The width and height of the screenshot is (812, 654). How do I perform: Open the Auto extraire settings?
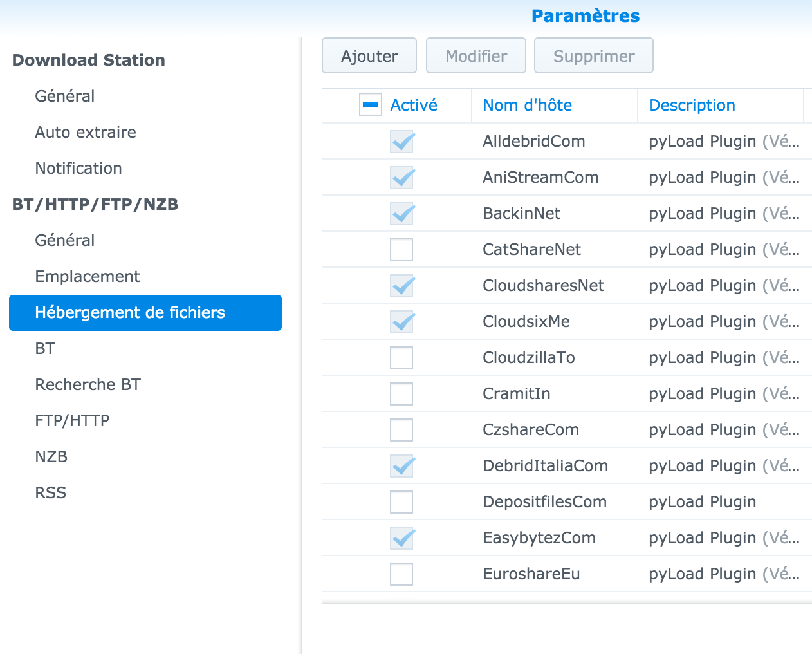point(86,132)
